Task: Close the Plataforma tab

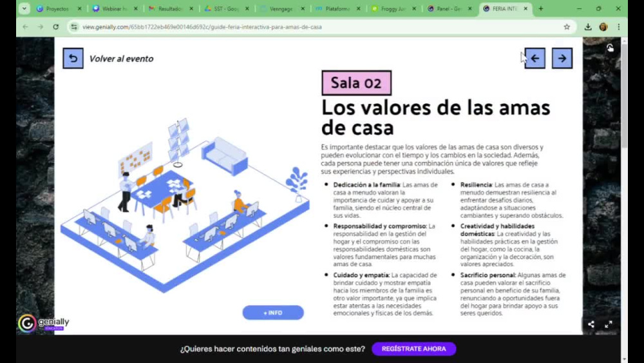Action: pos(359,8)
